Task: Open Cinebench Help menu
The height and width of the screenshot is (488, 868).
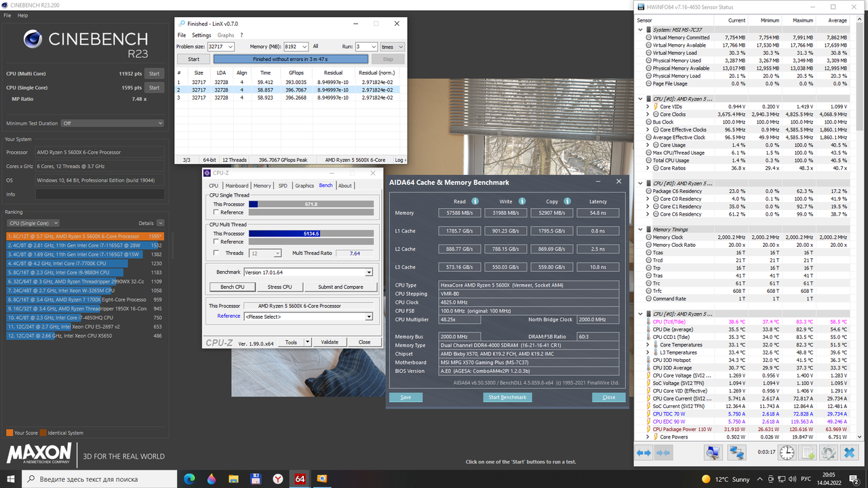Action: 23,15
